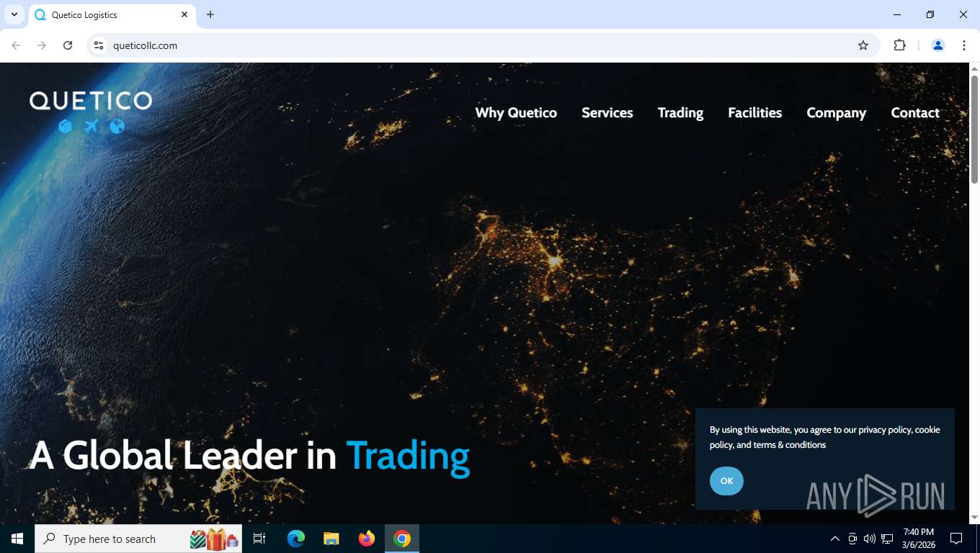Click the Quetico logo

[91, 112]
